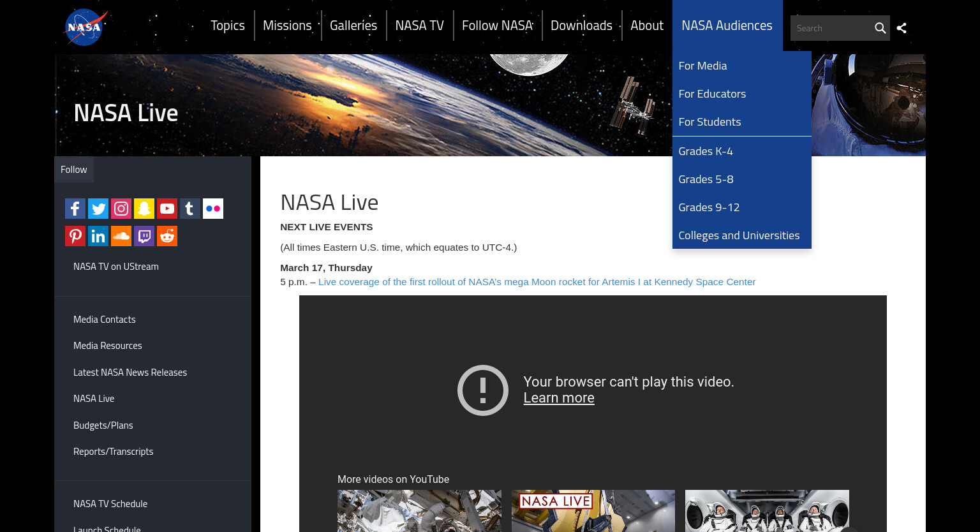The width and height of the screenshot is (980, 532).
Task: Open NASA's SoundCloud icon
Action: point(121,236)
